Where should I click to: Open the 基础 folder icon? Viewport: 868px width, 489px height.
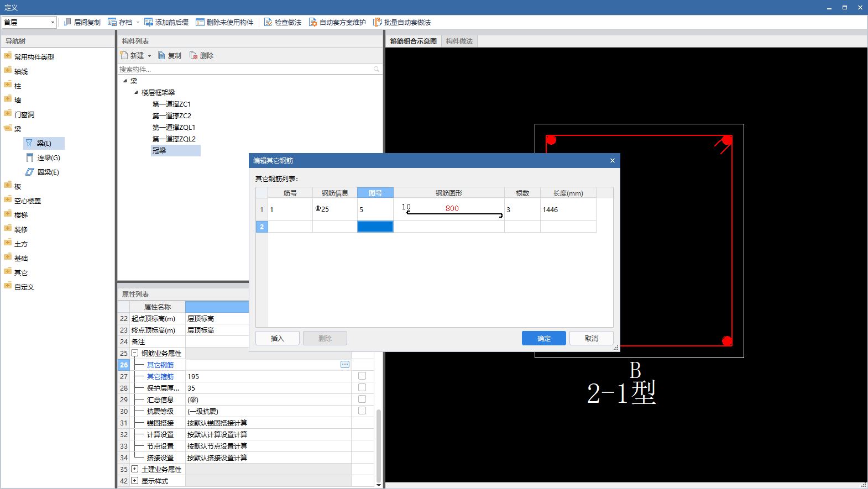tap(8, 257)
